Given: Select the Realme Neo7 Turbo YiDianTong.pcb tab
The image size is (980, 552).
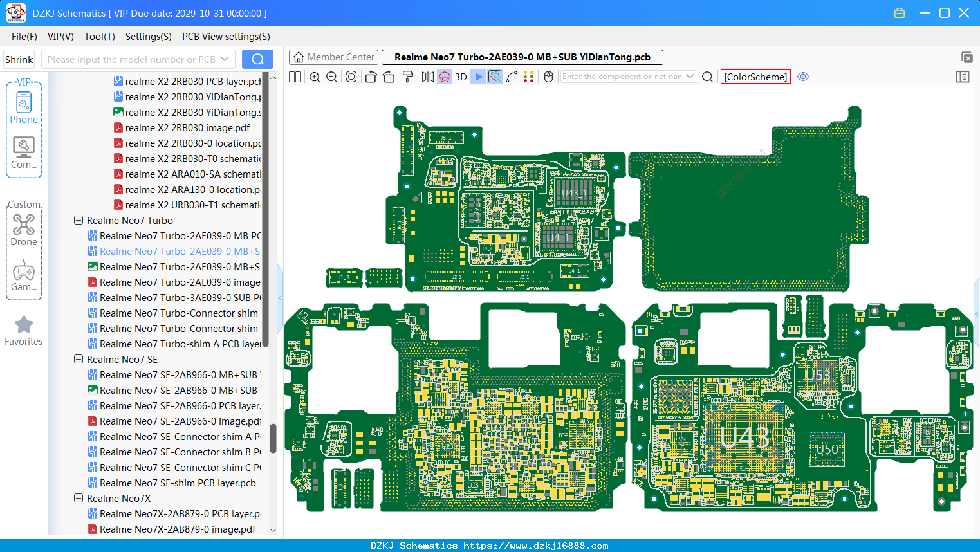Looking at the screenshot, I should click(x=522, y=57).
